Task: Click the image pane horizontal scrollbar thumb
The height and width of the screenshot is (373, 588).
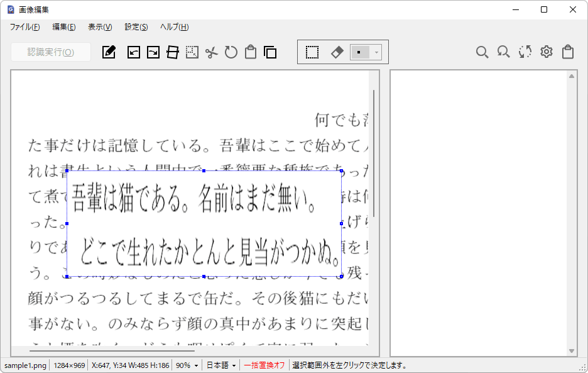Action: coord(112,351)
